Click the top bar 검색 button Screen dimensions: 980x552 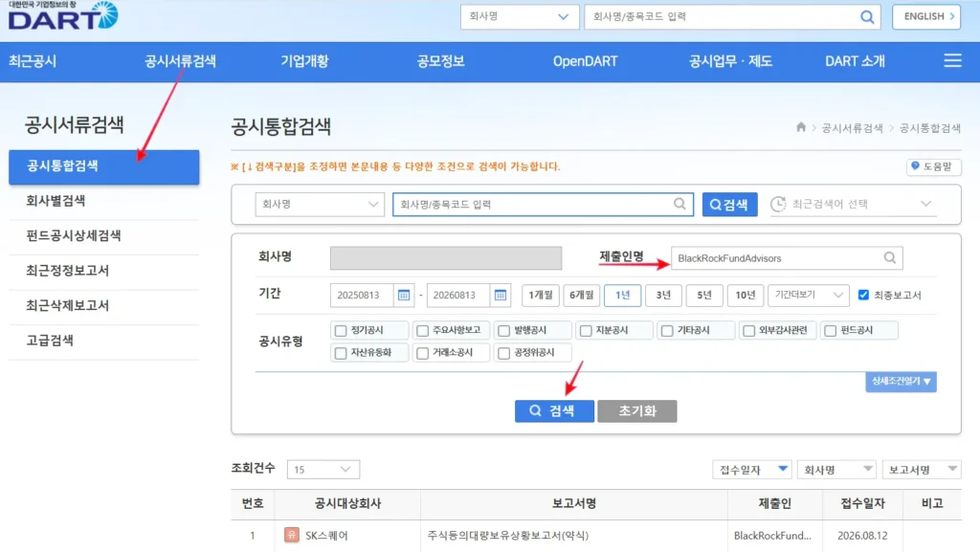pyautogui.click(x=729, y=204)
